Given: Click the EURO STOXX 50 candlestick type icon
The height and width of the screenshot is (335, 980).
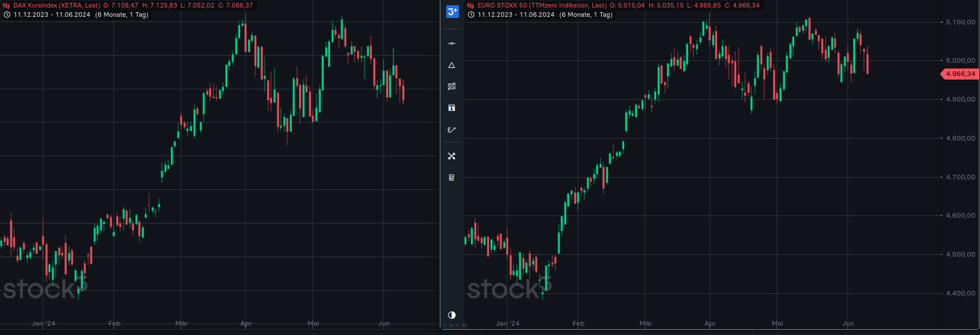Looking at the screenshot, I should tap(471, 6).
